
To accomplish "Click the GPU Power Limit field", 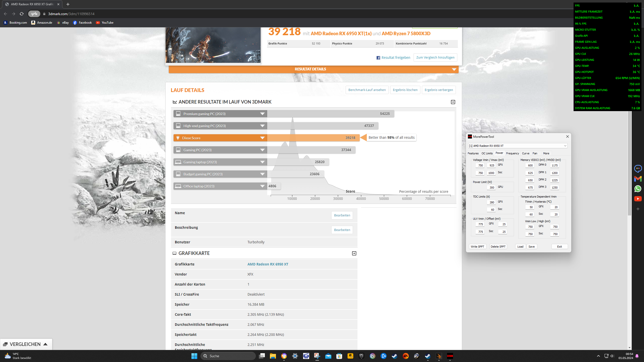I will pyautogui.click(x=492, y=188).
